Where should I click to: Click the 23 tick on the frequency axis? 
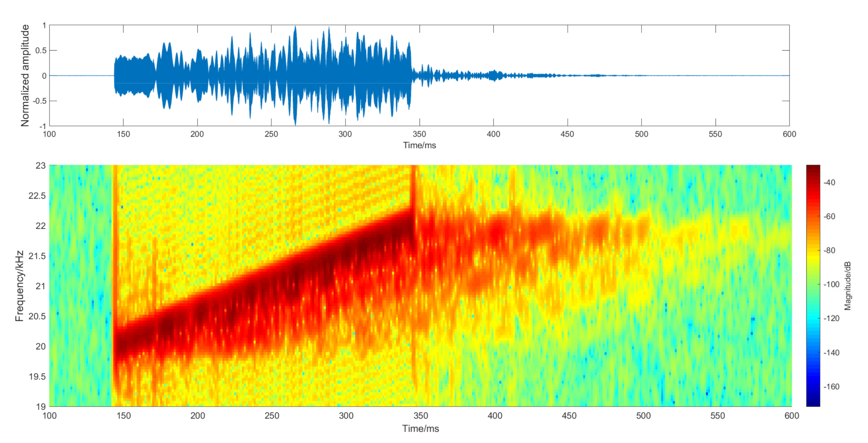pyautogui.click(x=40, y=165)
